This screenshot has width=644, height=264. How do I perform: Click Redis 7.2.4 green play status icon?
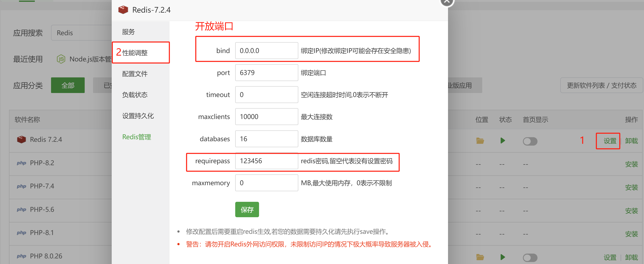tap(502, 141)
